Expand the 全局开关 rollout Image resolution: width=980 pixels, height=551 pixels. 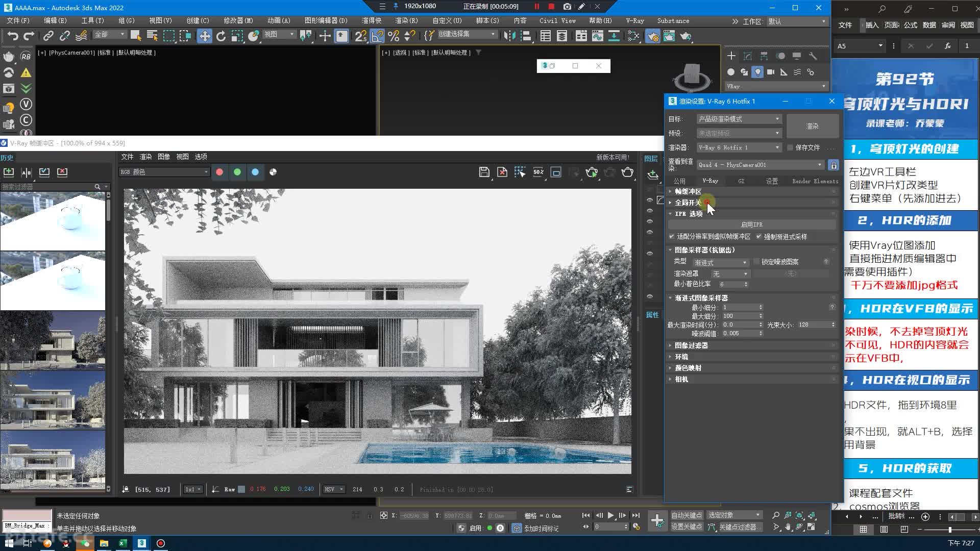[x=753, y=203]
